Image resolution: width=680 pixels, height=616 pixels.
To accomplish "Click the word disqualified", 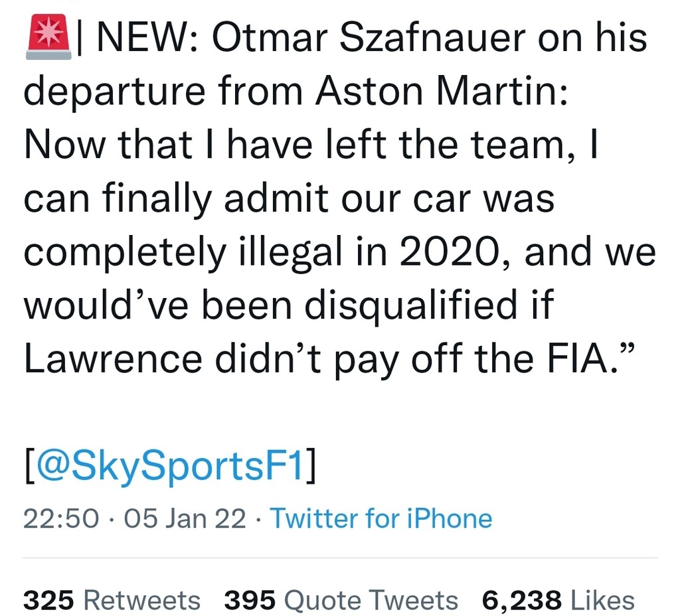I will tap(410, 305).
